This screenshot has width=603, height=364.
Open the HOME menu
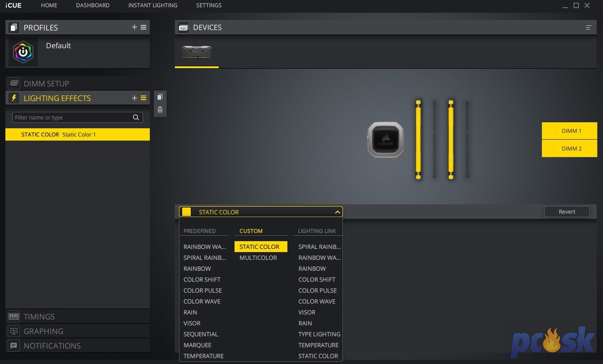click(49, 5)
